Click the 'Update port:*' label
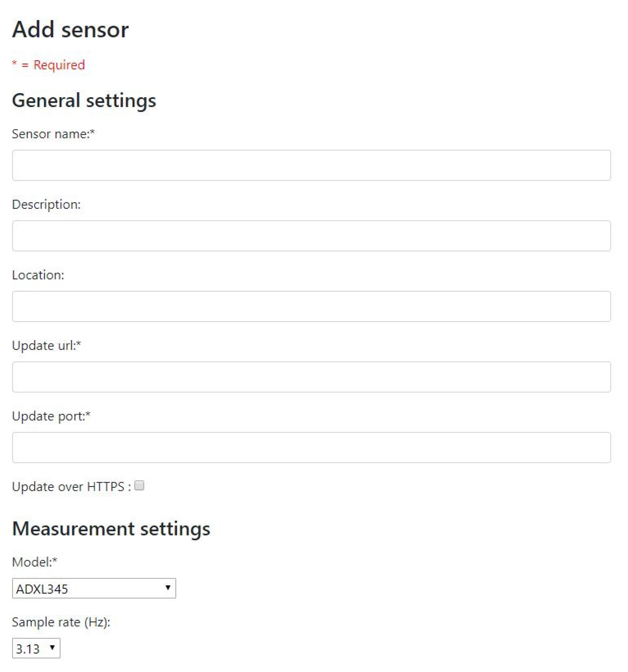Screen dimensions: 628x672 coord(51,416)
